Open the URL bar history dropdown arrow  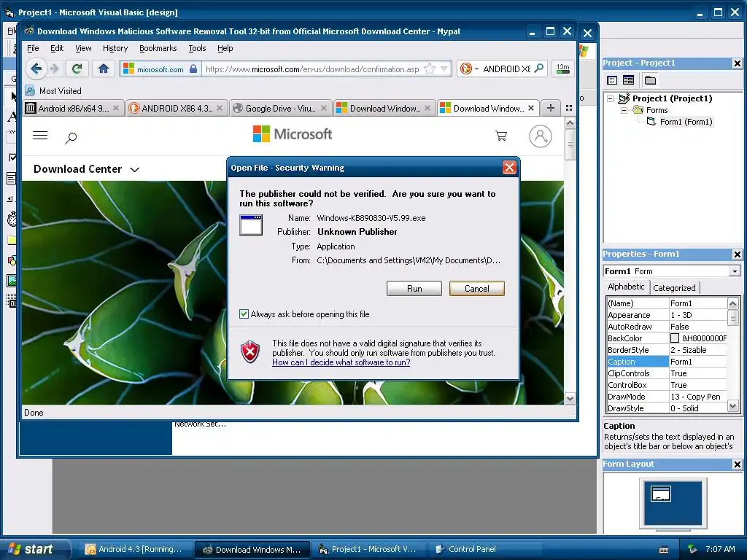point(444,69)
